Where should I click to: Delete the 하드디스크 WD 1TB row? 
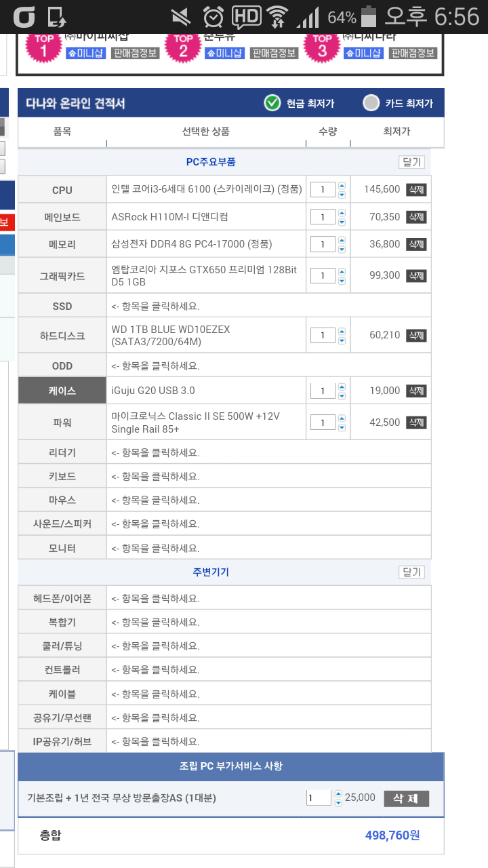416,335
